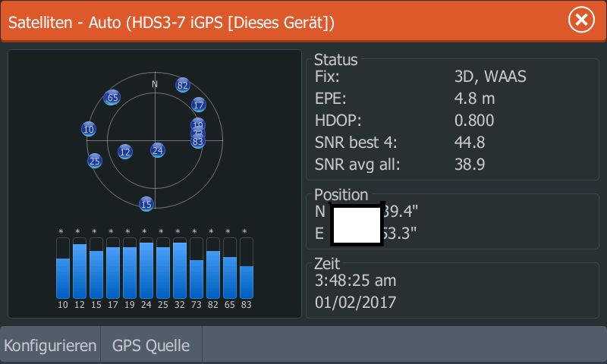Click the signal bar labeled 83

click(247, 281)
